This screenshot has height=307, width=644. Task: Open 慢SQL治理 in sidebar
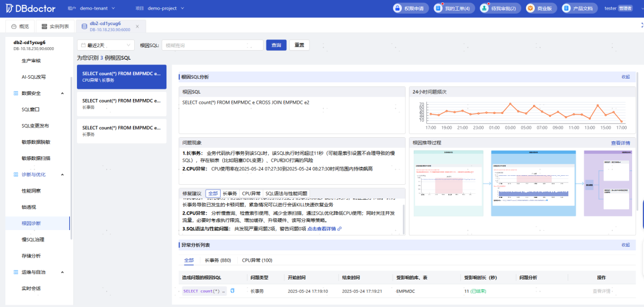coord(33,239)
